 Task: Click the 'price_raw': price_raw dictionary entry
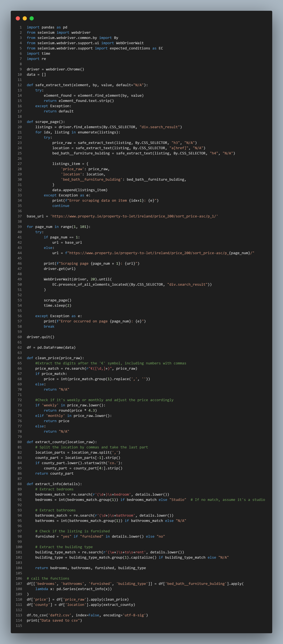85,169
